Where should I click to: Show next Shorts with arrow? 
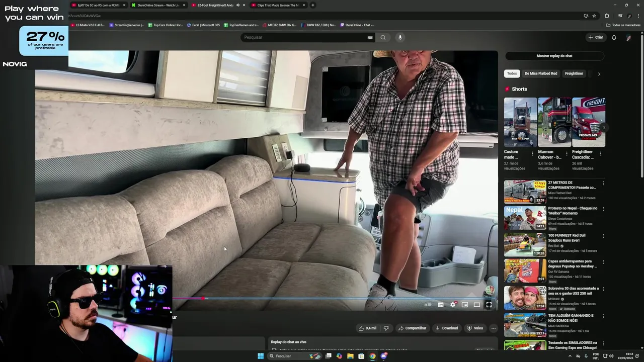click(604, 127)
